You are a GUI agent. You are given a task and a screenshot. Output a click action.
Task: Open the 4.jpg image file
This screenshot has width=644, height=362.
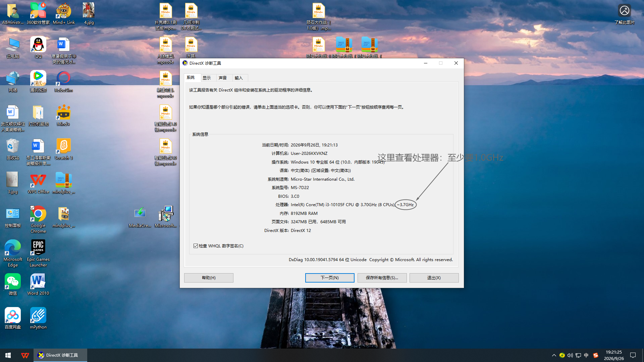pyautogui.click(x=89, y=14)
